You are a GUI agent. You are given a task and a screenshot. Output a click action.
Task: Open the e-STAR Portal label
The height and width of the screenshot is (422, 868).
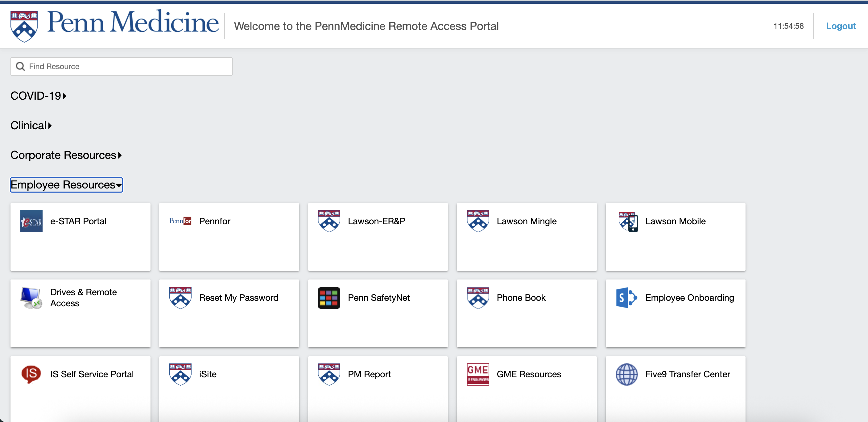78,221
